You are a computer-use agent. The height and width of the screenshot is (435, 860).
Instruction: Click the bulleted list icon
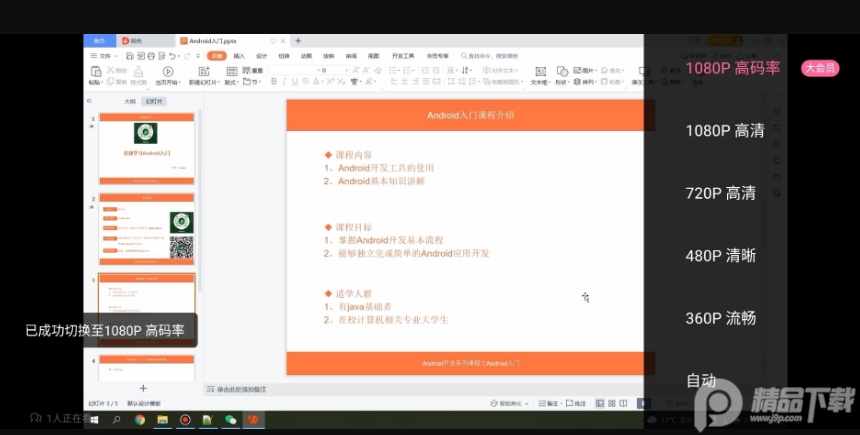pos(393,70)
